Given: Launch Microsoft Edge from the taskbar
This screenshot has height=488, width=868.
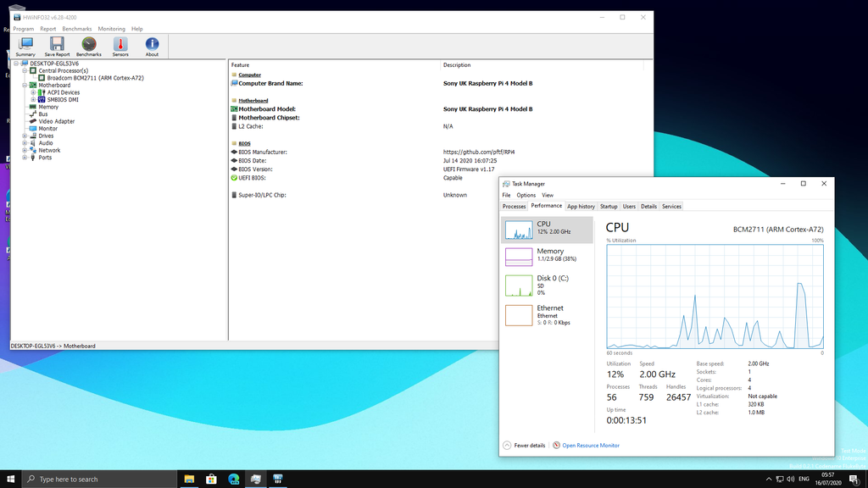Looking at the screenshot, I should [233, 478].
